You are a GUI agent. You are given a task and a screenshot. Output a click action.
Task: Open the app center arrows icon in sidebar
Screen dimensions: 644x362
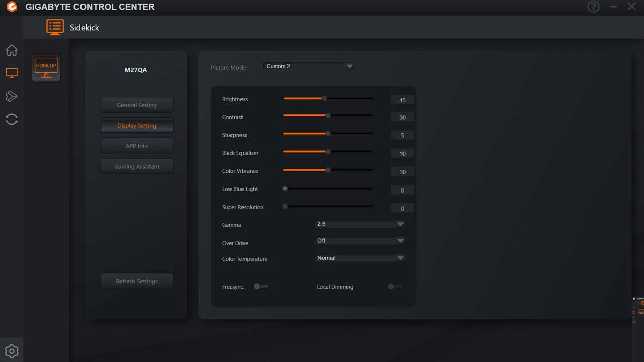pos(11,96)
